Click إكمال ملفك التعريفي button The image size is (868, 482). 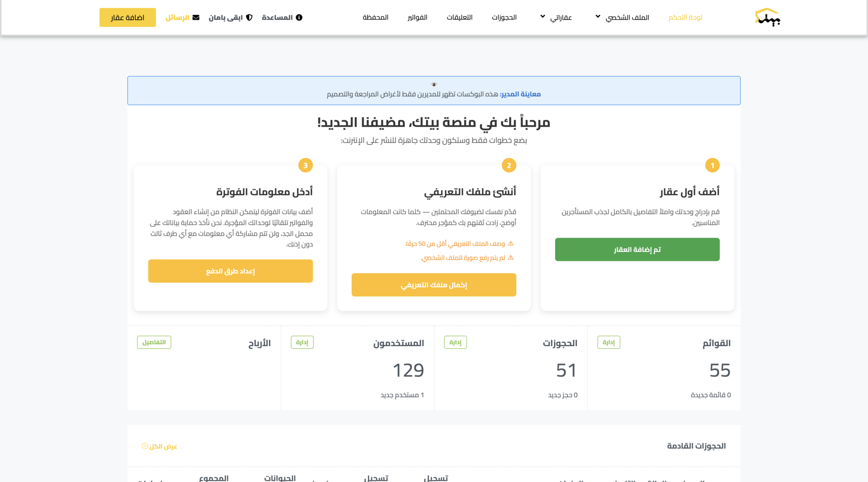434,285
